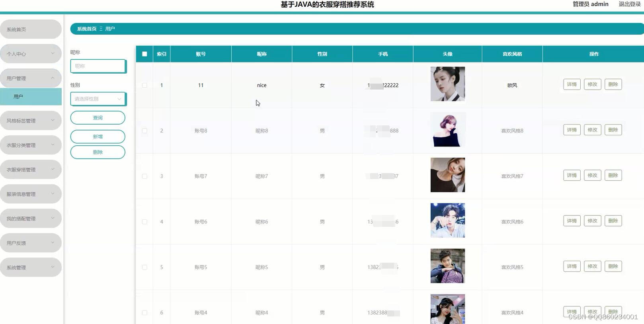Mark the checkbox for row 账号6

coord(144,222)
